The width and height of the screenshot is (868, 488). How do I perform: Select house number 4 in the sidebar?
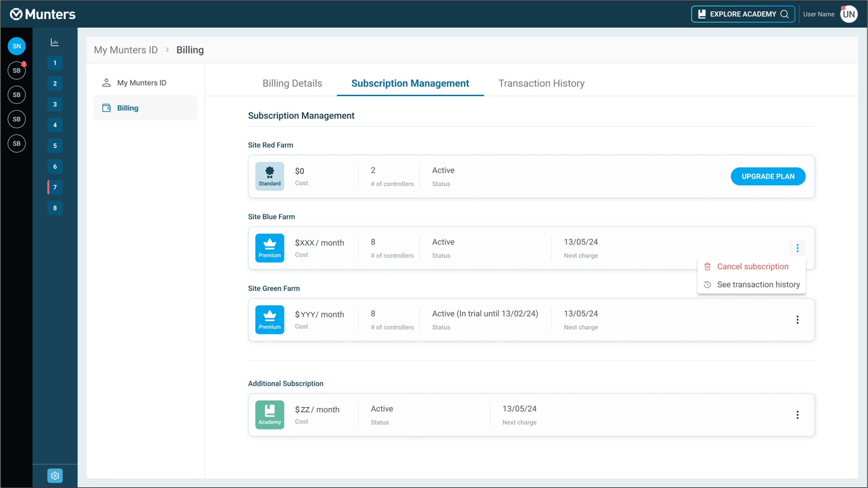click(x=55, y=125)
